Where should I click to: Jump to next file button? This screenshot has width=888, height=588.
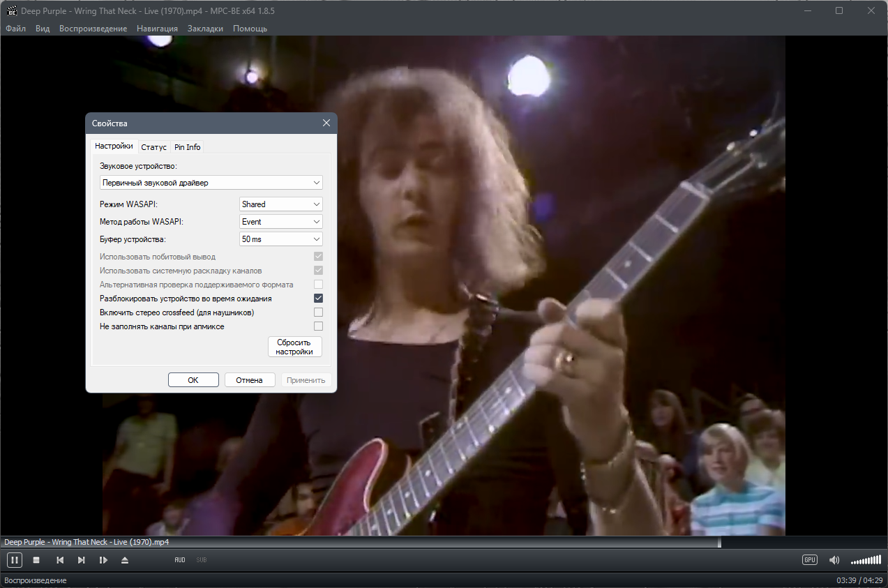click(x=82, y=560)
